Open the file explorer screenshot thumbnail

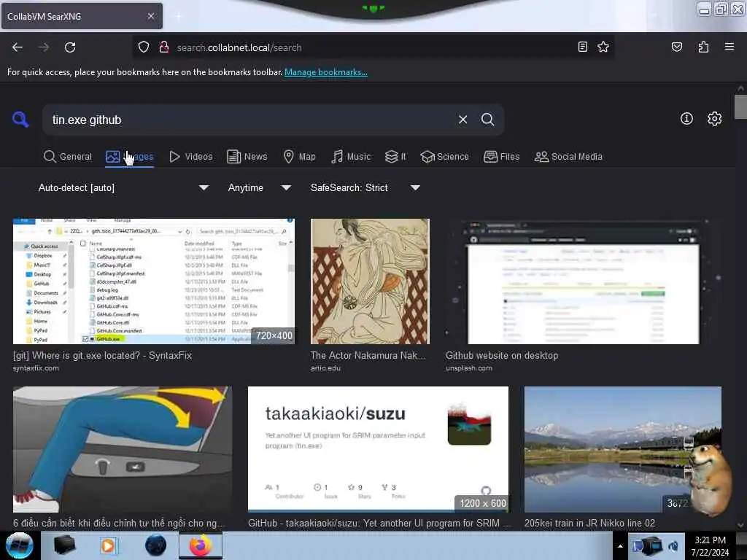pos(153,281)
